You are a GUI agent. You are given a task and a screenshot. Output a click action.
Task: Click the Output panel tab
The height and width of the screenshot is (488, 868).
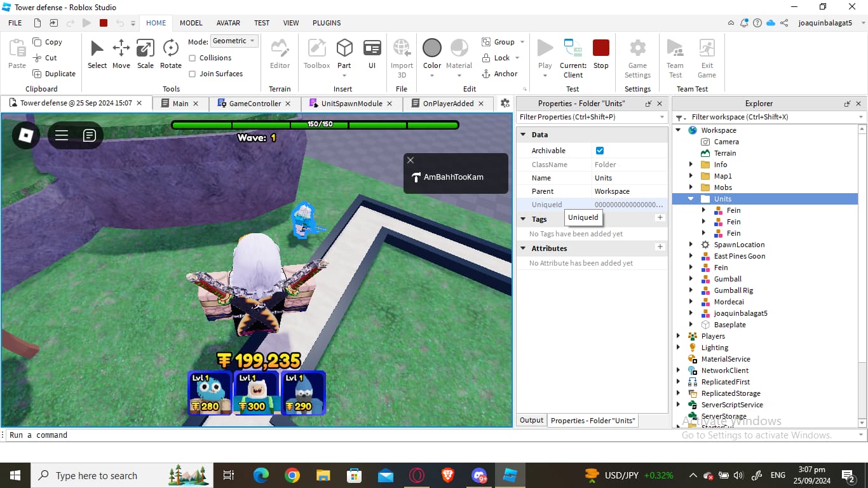point(531,420)
